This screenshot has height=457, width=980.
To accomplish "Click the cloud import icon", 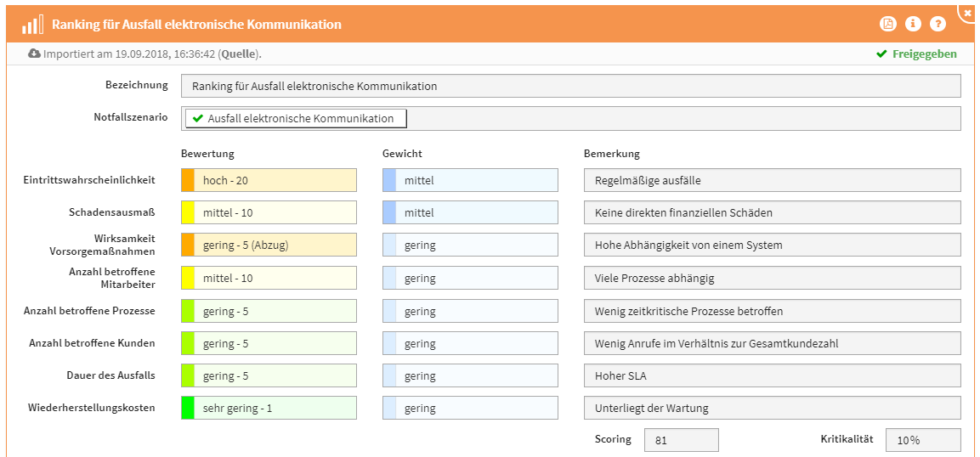I will pyautogui.click(x=34, y=54).
